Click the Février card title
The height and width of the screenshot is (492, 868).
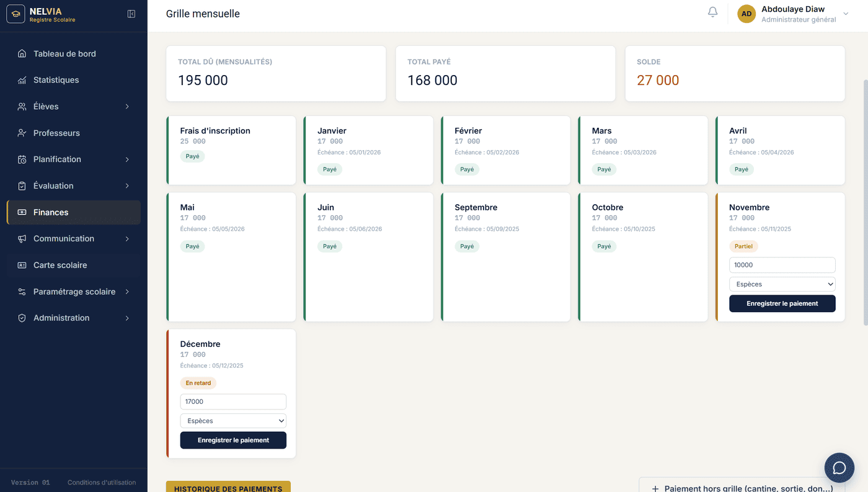click(x=468, y=131)
